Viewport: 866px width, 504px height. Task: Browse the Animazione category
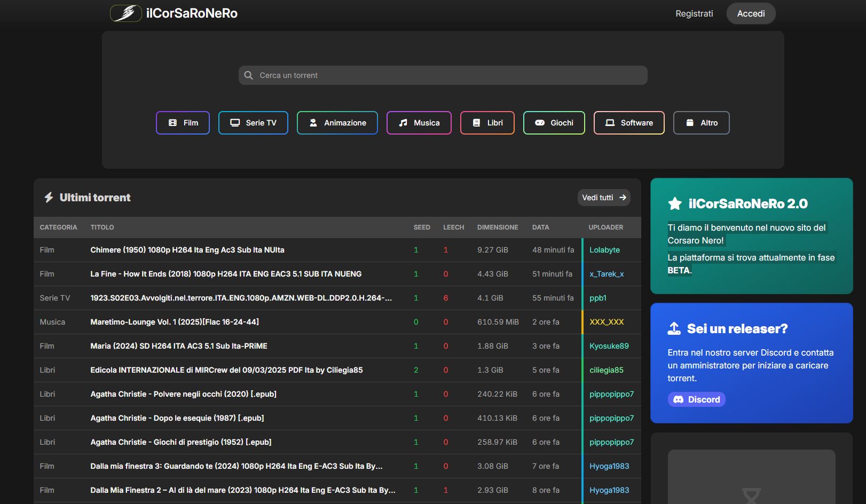[x=337, y=123]
